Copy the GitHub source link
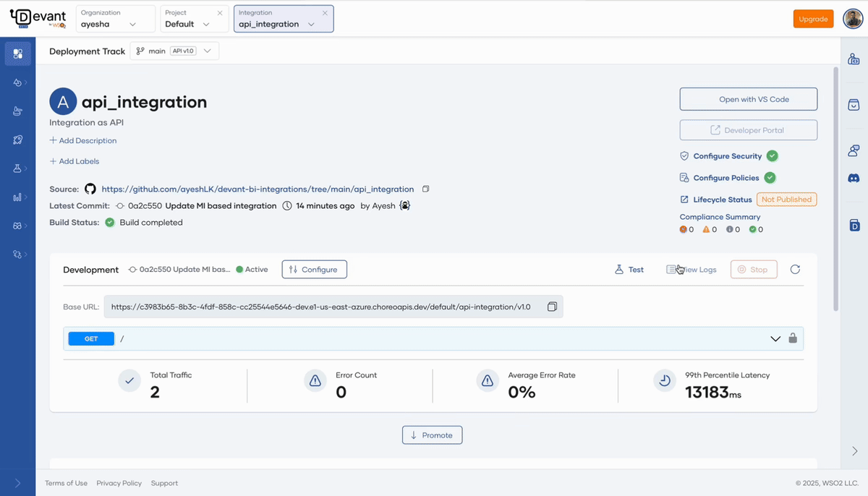The width and height of the screenshot is (868, 496). [426, 189]
